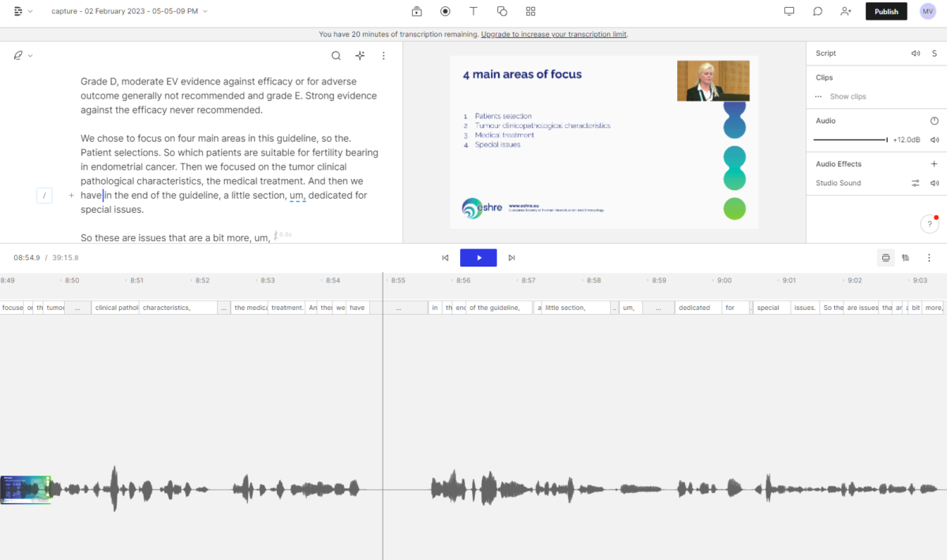
Task: Open the Templates grid icon
Action: pos(530,11)
